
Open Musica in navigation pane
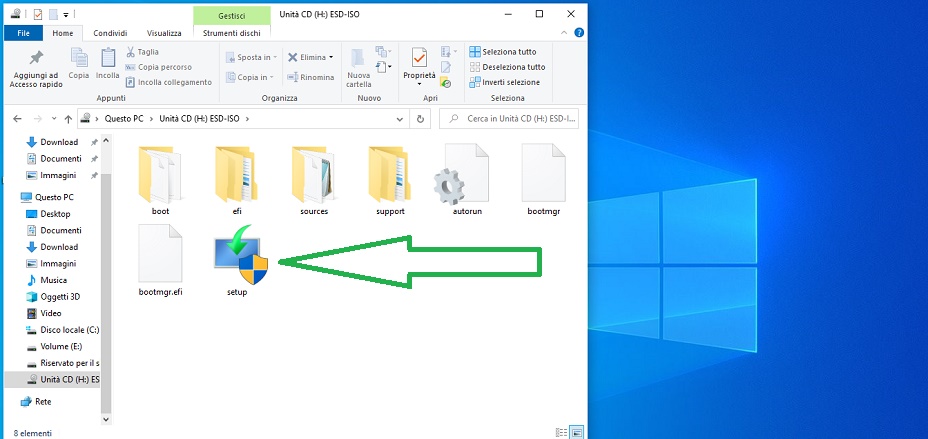53,280
